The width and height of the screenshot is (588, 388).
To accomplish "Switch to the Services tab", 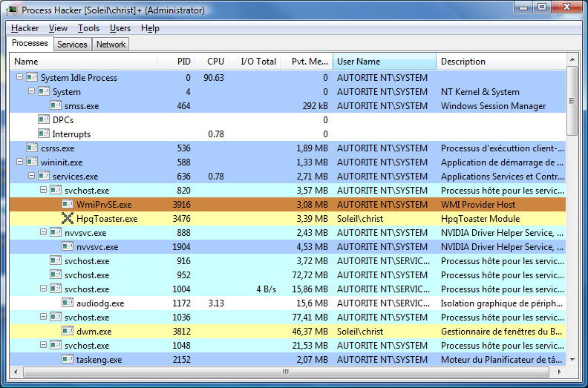I will [x=72, y=45].
